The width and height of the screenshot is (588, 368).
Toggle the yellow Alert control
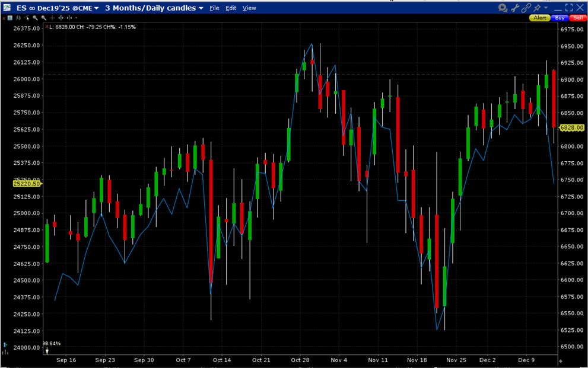coord(540,17)
